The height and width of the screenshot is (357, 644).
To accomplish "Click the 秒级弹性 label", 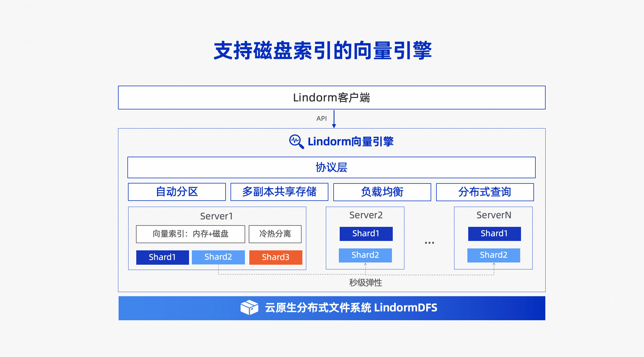I will click(x=365, y=283).
